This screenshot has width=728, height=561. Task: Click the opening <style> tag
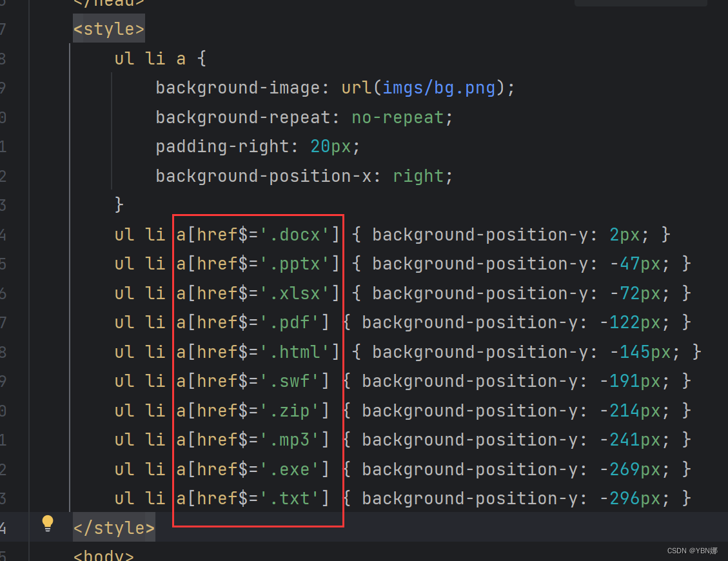[109, 29]
